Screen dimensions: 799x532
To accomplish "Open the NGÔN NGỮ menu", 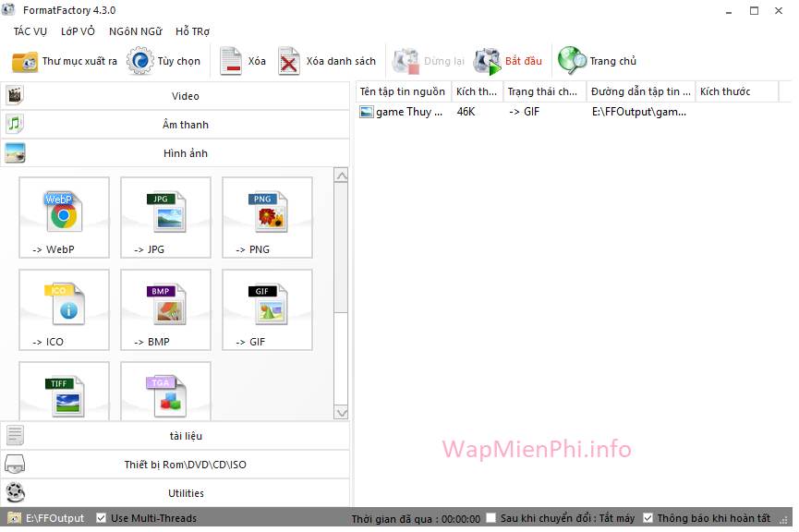I will coord(136,31).
